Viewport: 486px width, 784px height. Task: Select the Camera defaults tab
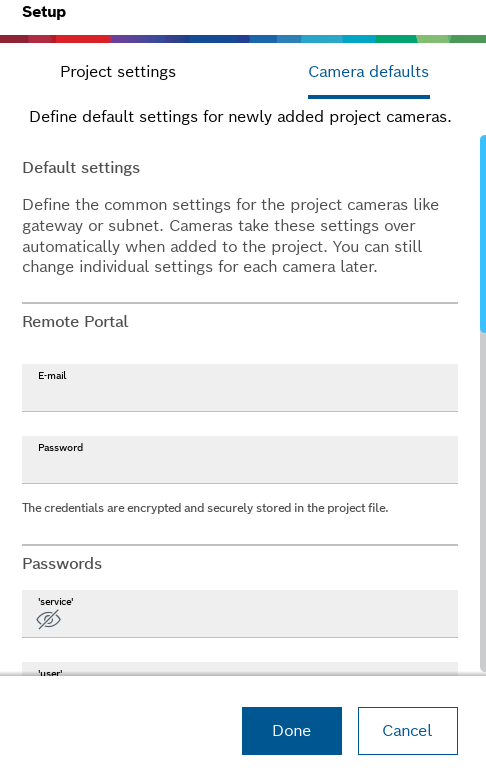click(368, 72)
